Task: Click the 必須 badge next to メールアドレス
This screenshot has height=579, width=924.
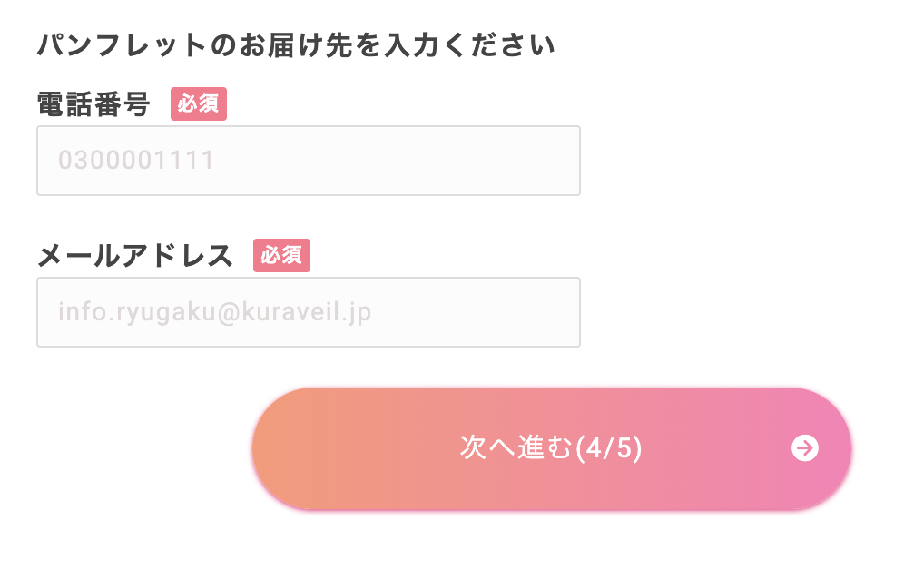Action: 281,256
